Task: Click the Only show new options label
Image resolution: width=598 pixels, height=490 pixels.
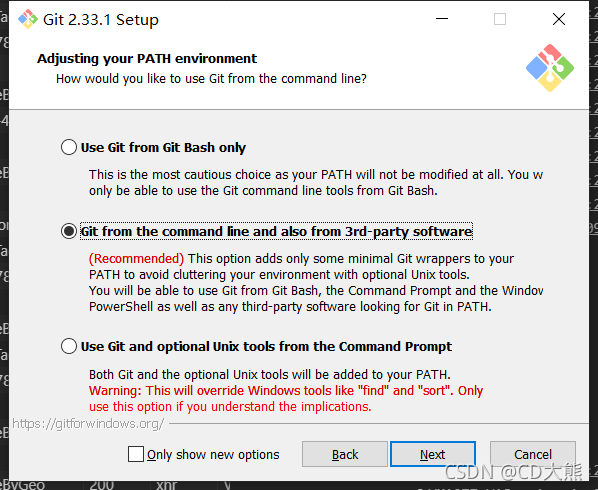Action: 213,455
